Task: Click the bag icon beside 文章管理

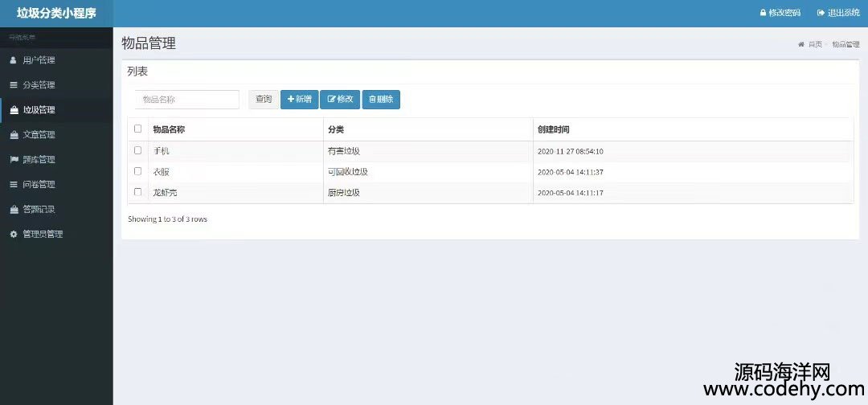Action: pyautogui.click(x=14, y=135)
